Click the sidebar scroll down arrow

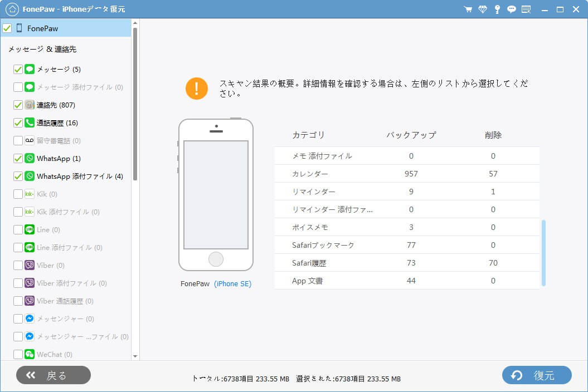[135, 356]
